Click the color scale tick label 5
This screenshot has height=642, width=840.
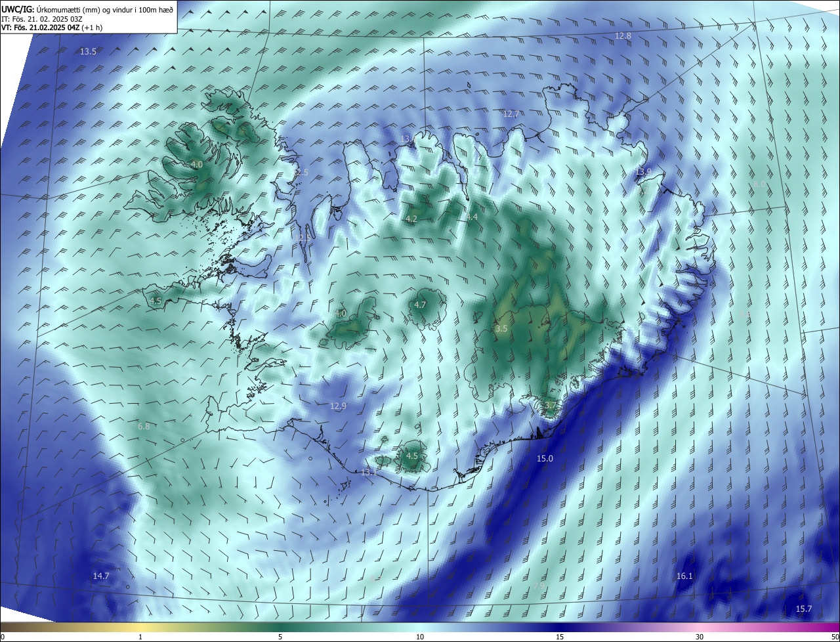[x=280, y=637]
